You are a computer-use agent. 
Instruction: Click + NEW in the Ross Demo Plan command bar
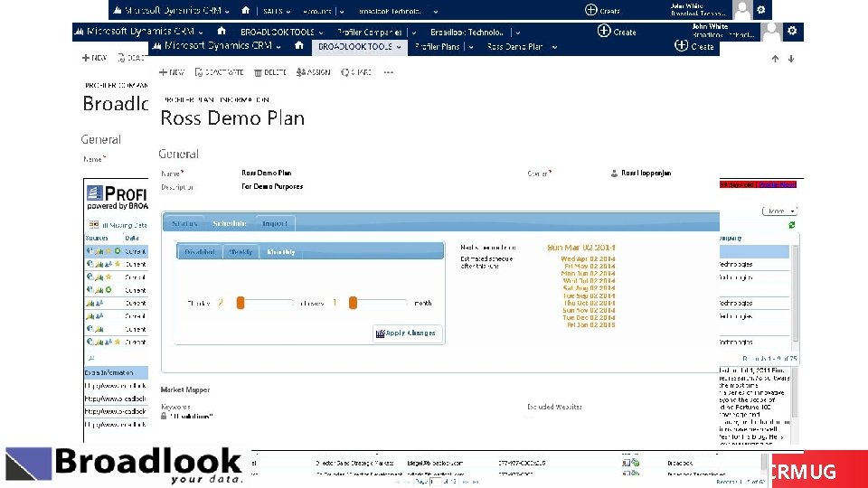tap(171, 72)
